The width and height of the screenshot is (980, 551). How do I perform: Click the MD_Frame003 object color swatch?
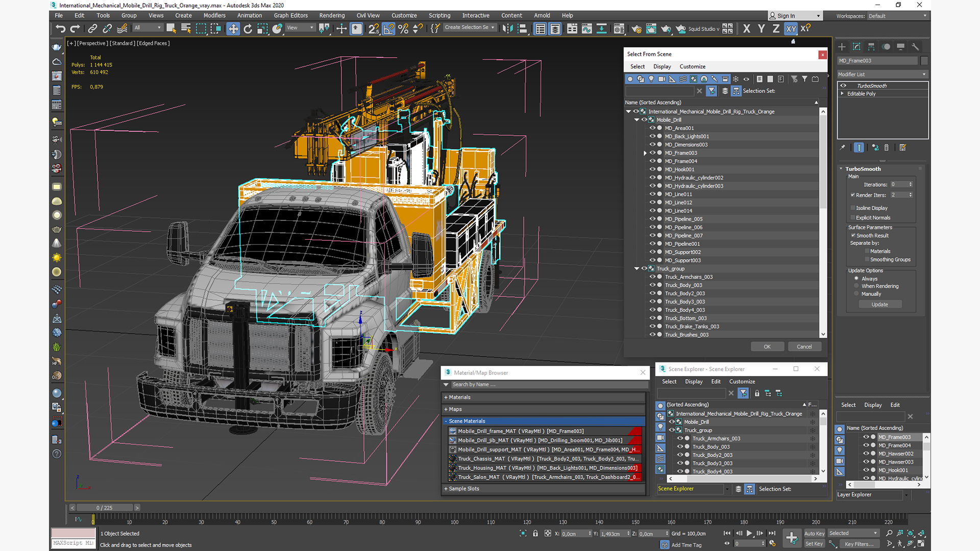click(x=924, y=61)
